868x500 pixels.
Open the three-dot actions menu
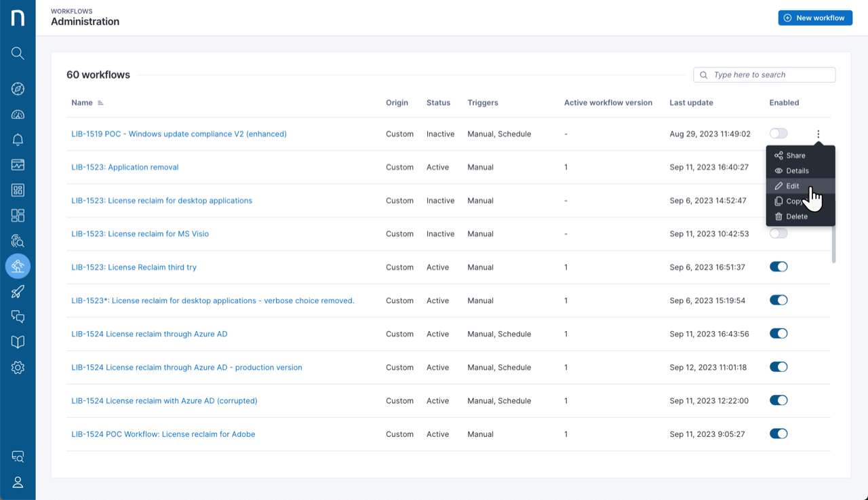pos(818,134)
